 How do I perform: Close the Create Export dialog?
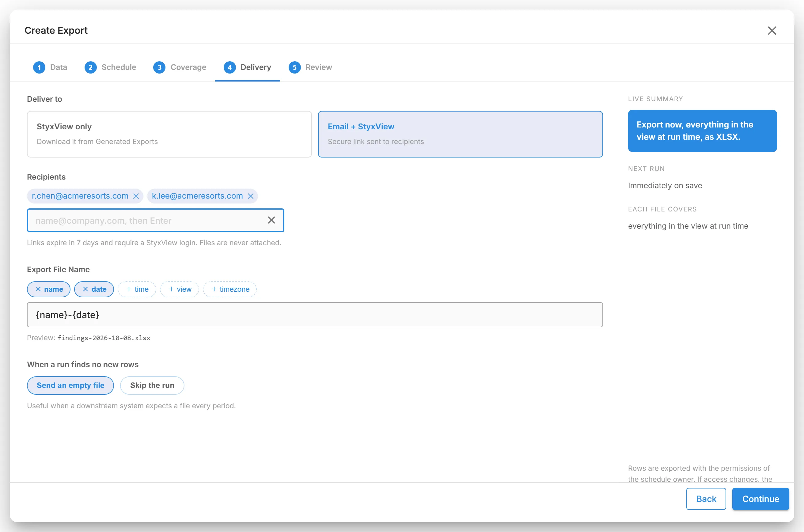(x=772, y=31)
